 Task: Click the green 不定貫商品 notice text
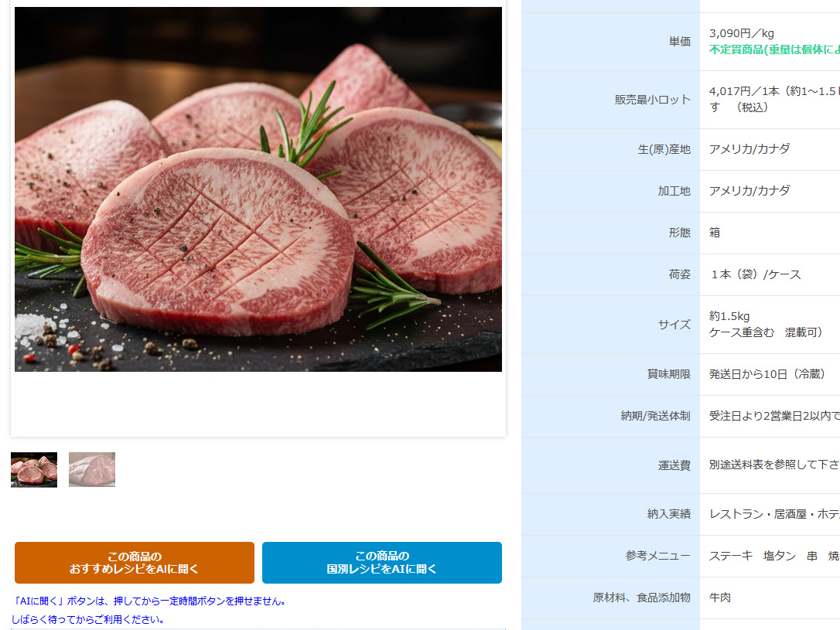click(x=774, y=49)
